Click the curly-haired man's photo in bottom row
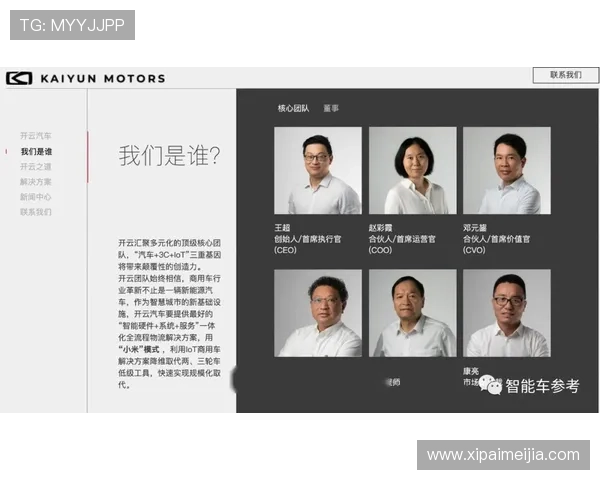The height and width of the screenshot is (480, 600). tap(318, 313)
